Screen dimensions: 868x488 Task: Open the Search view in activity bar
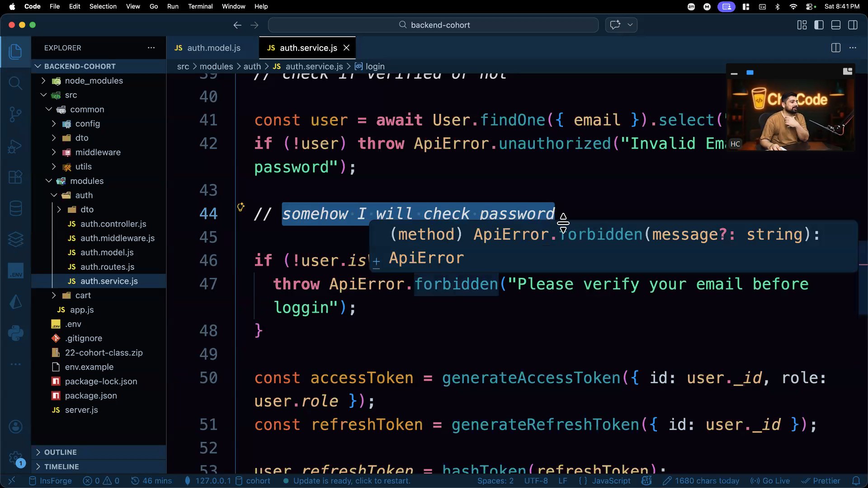point(15,83)
